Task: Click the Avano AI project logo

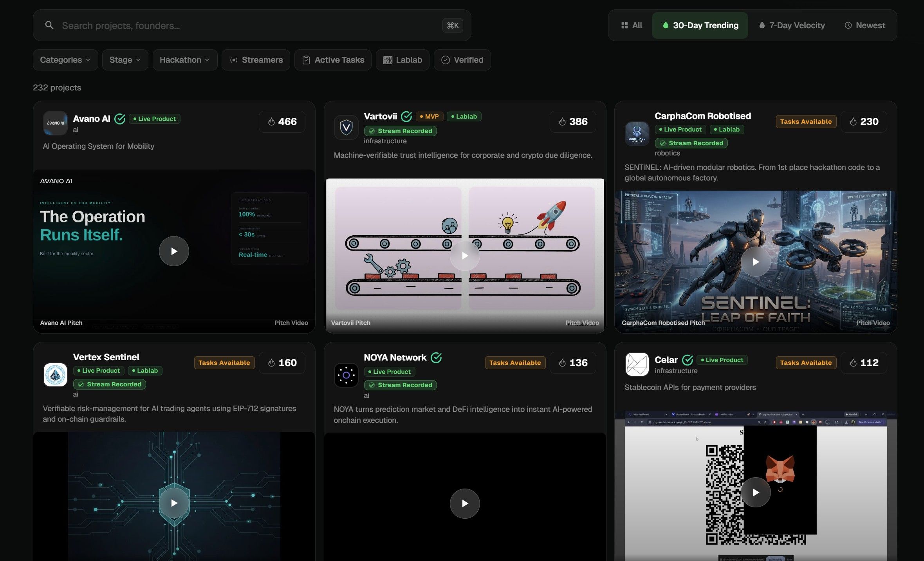Action: coord(55,123)
